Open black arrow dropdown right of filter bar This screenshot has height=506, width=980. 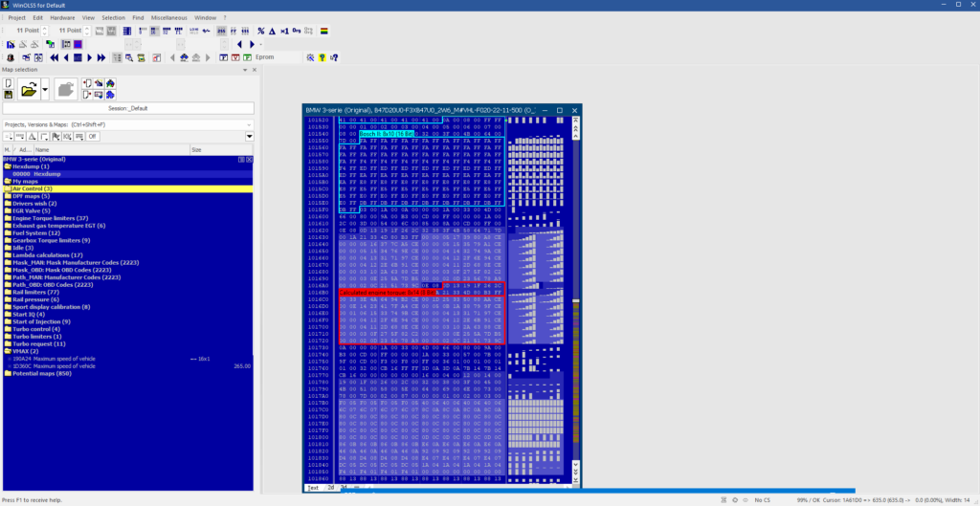[250, 136]
